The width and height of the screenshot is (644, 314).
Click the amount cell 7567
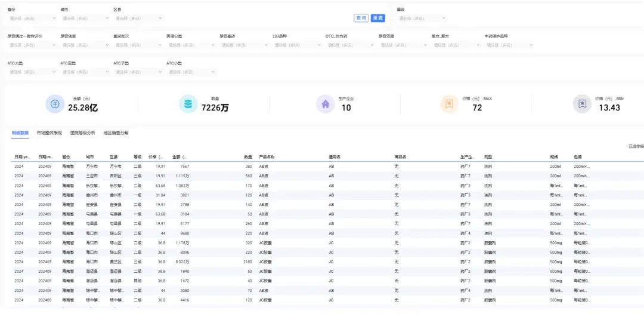[x=185, y=167]
